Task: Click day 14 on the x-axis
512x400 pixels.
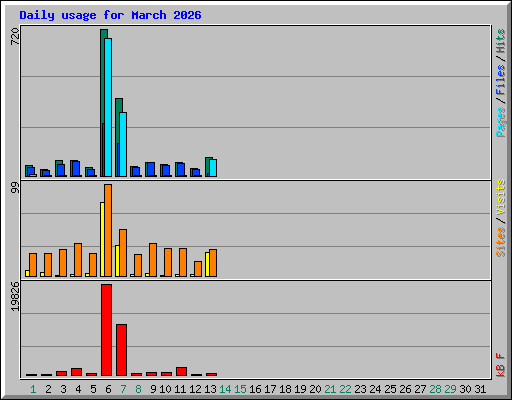Action: (x=225, y=389)
